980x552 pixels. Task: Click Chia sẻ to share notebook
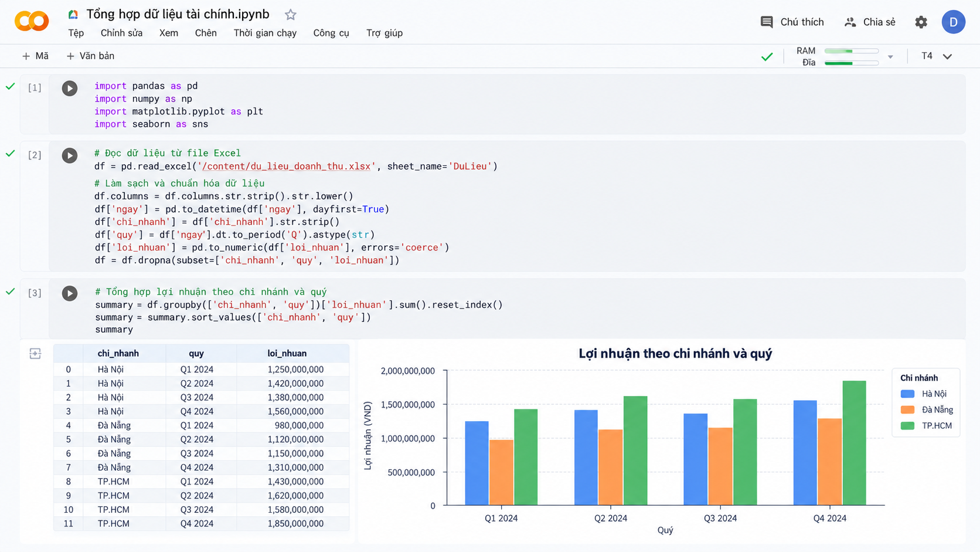(x=870, y=22)
